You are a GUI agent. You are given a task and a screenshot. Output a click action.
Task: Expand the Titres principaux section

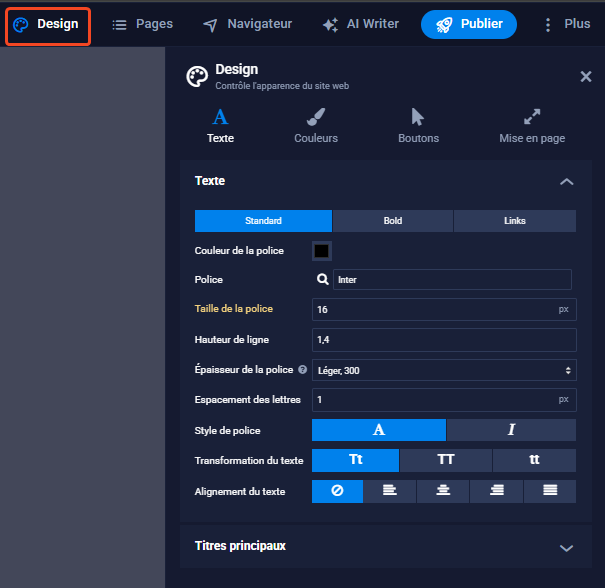(x=566, y=547)
